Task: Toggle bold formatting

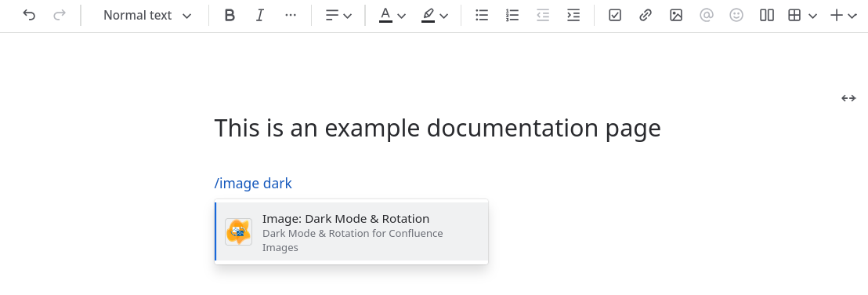Action: pyautogui.click(x=230, y=16)
